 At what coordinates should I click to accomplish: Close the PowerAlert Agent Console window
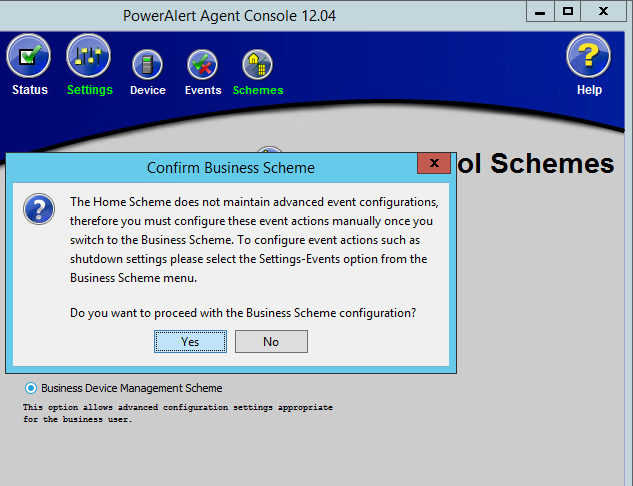coord(604,11)
